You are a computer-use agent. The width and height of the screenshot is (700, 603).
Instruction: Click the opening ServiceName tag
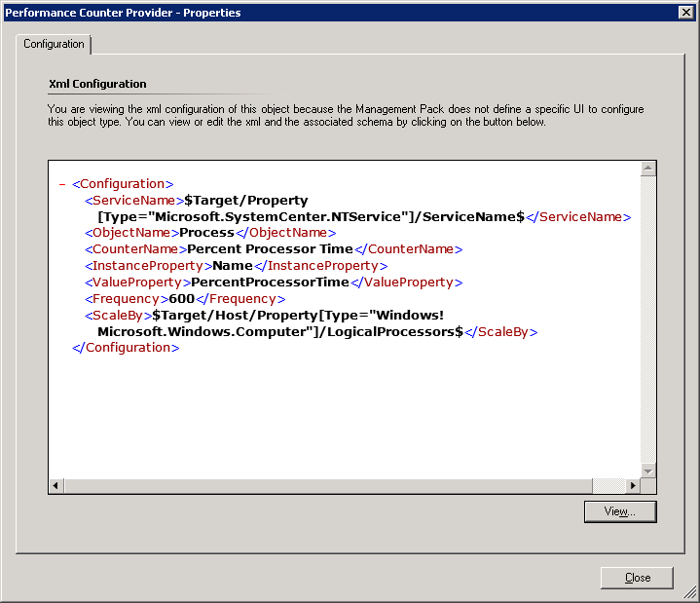134,200
